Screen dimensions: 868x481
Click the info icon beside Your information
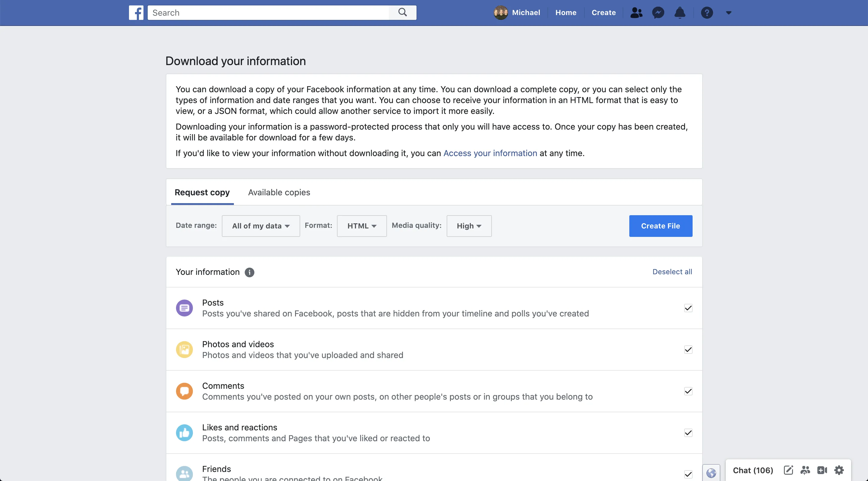point(249,272)
